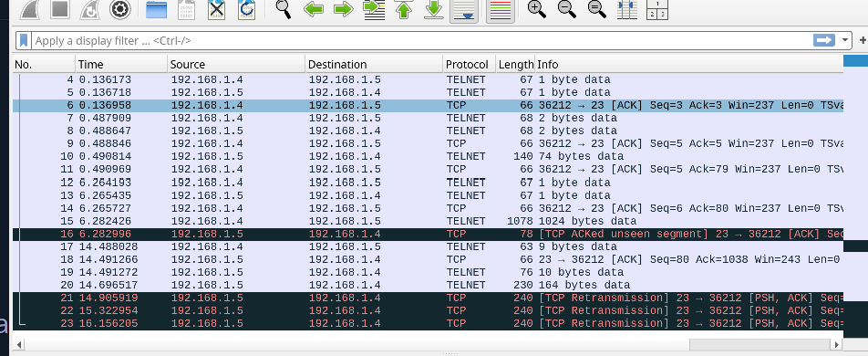The image size is (868, 356).
Task: Open display filter bookmarks
Action: tap(24, 40)
